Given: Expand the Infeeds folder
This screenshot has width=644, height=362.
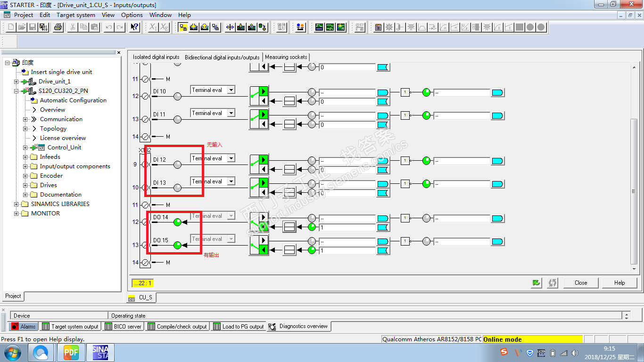Looking at the screenshot, I should [x=25, y=157].
